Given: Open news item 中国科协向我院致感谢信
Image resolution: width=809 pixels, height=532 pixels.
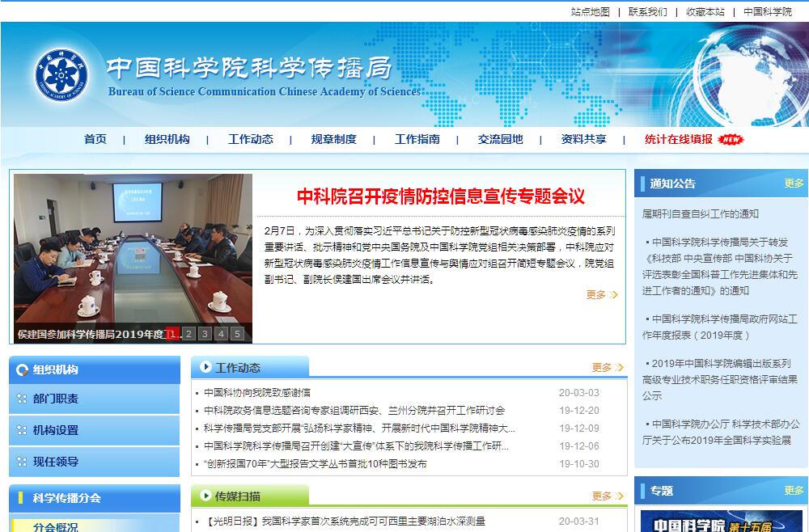Looking at the screenshot, I should click(257, 393).
